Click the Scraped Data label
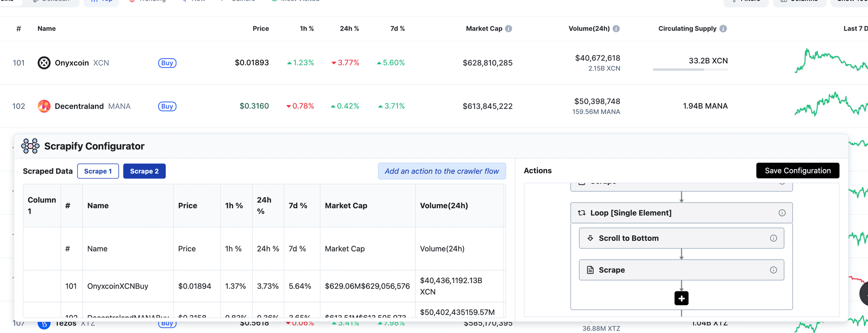 47,171
